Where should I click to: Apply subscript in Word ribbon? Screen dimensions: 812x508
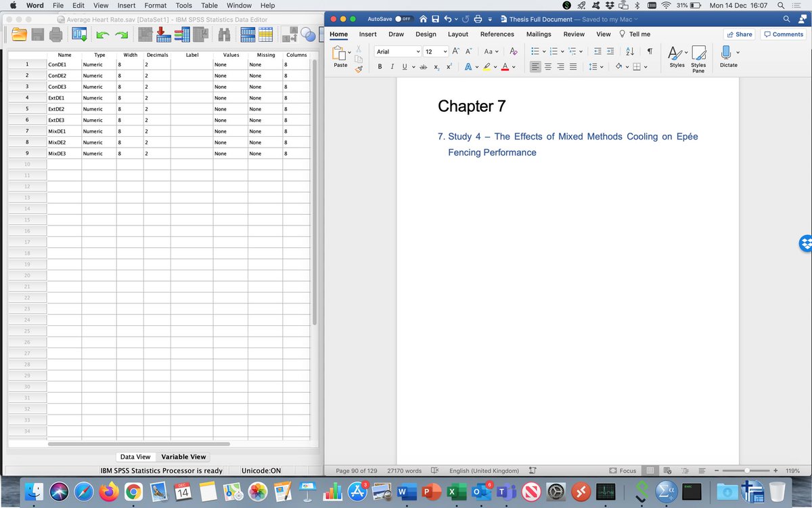tap(437, 66)
